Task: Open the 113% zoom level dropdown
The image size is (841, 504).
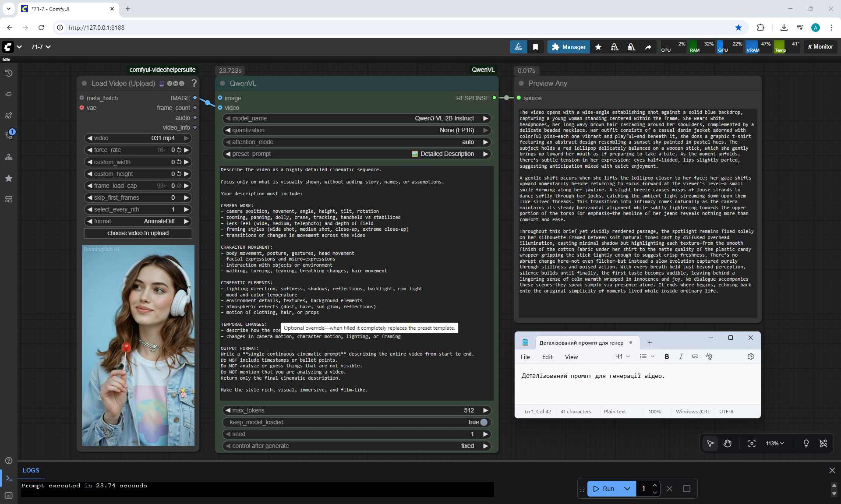Action: pyautogui.click(x=774, y=444)
